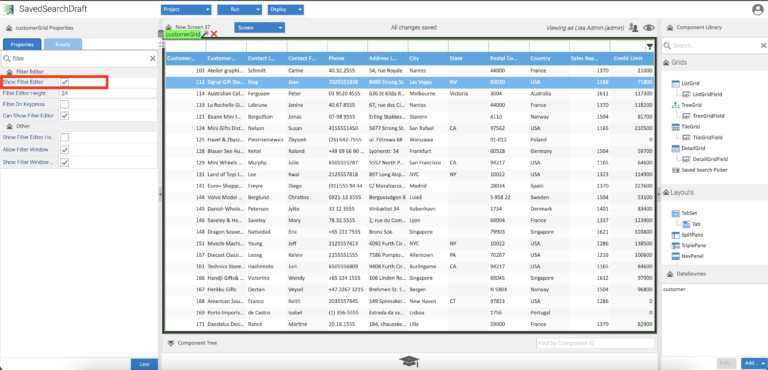The width and height of the screenshot is (768, 370).
Task: Select the TileGrid component icon
Action: point(675,126)
